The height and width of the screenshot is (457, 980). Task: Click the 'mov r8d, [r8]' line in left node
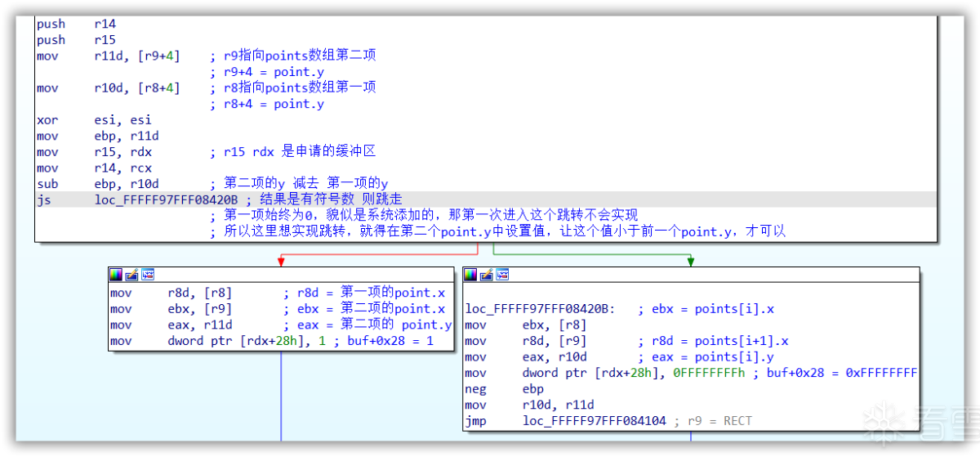[171, 292]
